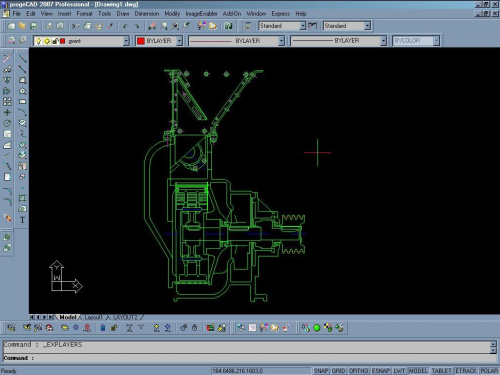Open the BYLAYER color dropdown

pos(159,41)
